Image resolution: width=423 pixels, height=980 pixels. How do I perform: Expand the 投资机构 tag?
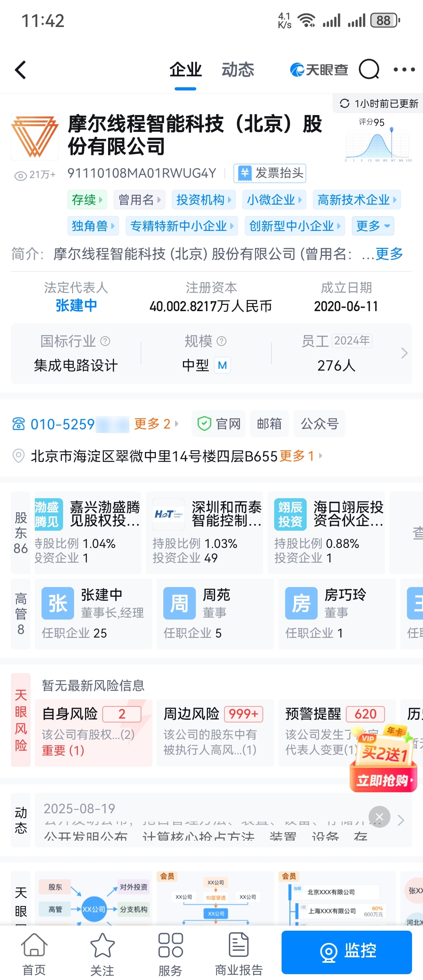[x=204, y=200]
